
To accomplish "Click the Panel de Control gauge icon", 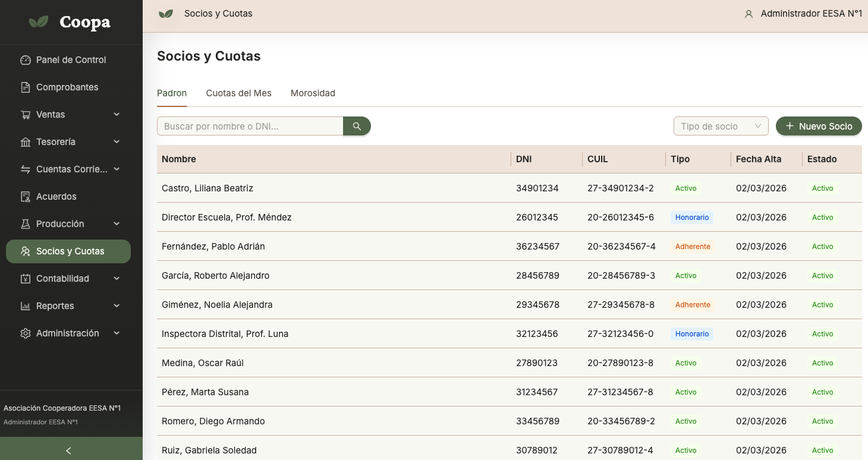I will coord(26,60).
